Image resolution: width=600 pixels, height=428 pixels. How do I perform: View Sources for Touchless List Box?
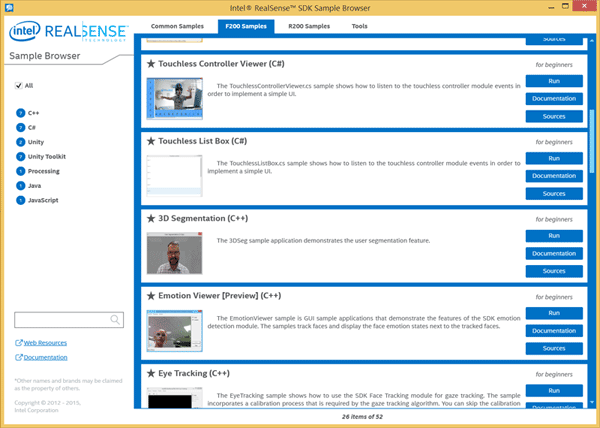pos(554,194)
